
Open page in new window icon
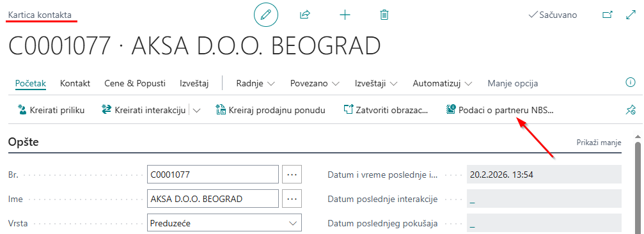607,15
